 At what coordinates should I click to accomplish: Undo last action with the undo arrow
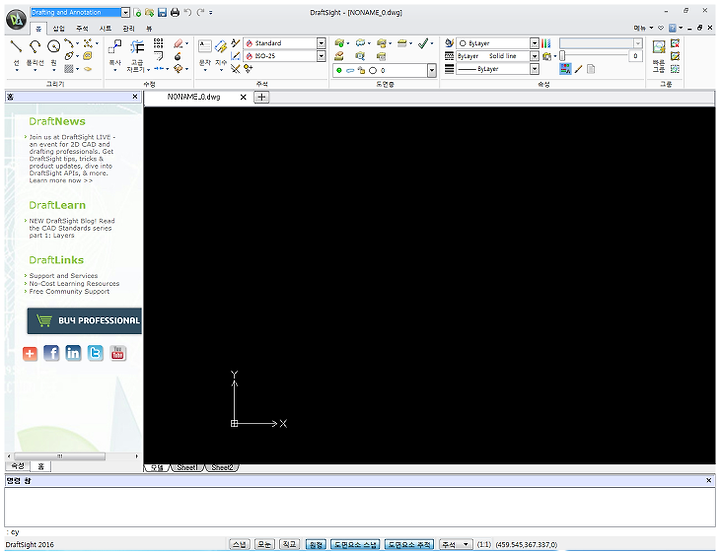tap(188, 12)
